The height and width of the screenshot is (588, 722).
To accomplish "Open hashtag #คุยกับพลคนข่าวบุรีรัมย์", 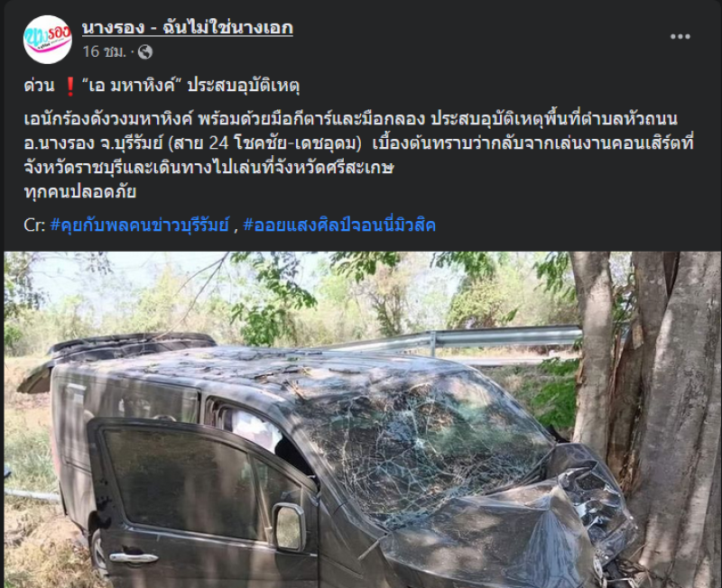I will [x=139, y=225].
